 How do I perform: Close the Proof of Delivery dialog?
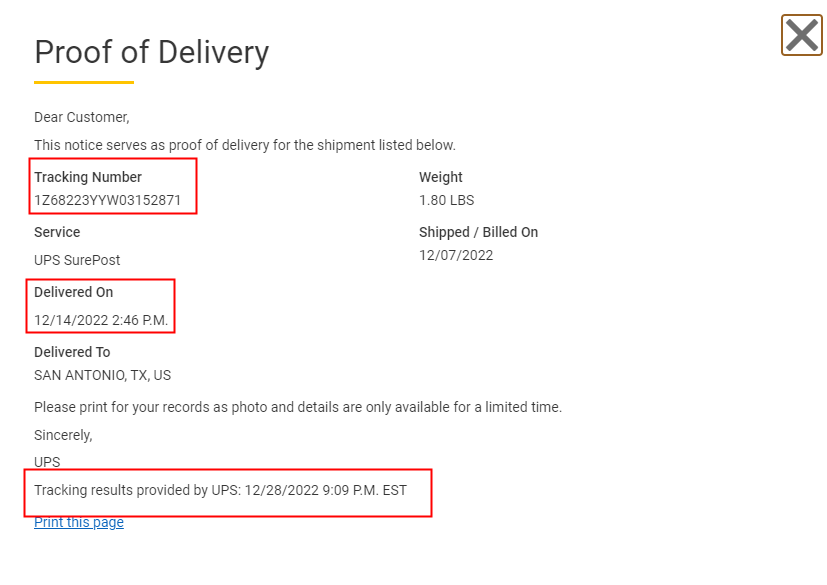(x=802, y=36)
